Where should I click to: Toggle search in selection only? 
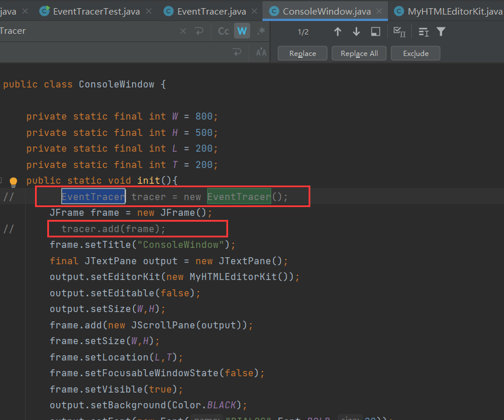(x=376, y=32)
